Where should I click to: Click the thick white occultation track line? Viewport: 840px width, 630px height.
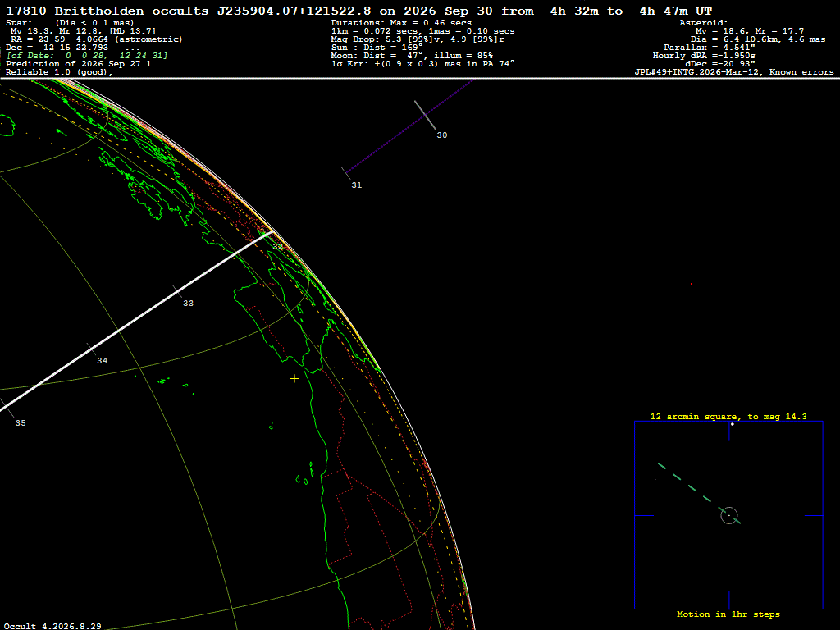(x=137, y=322)
